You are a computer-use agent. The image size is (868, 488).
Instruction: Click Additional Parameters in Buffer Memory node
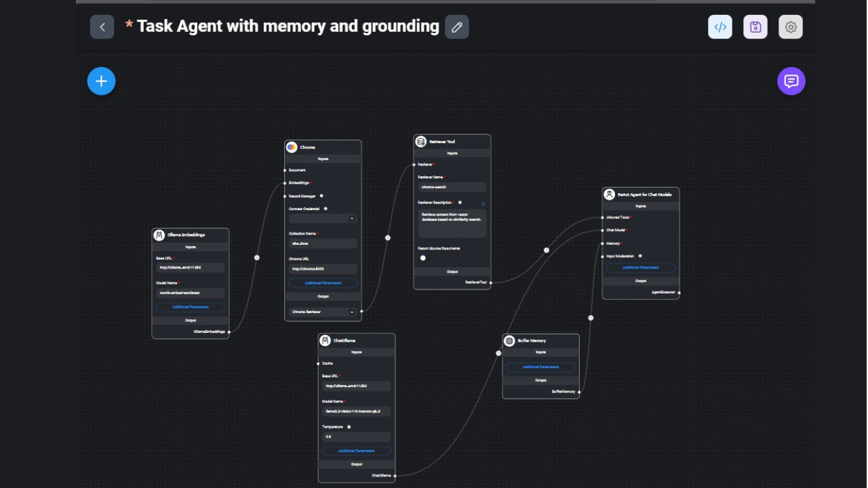(540, 367)
